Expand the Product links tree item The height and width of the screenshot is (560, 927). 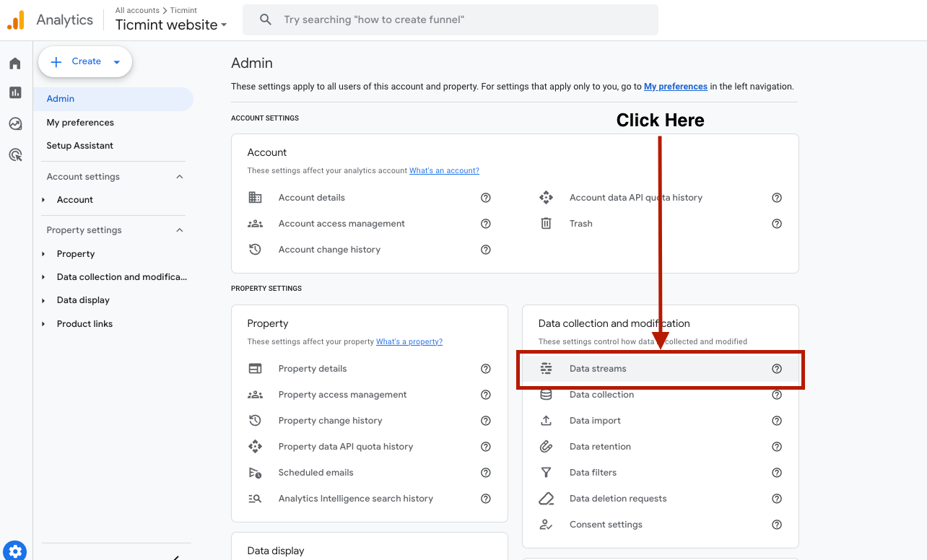43,324
